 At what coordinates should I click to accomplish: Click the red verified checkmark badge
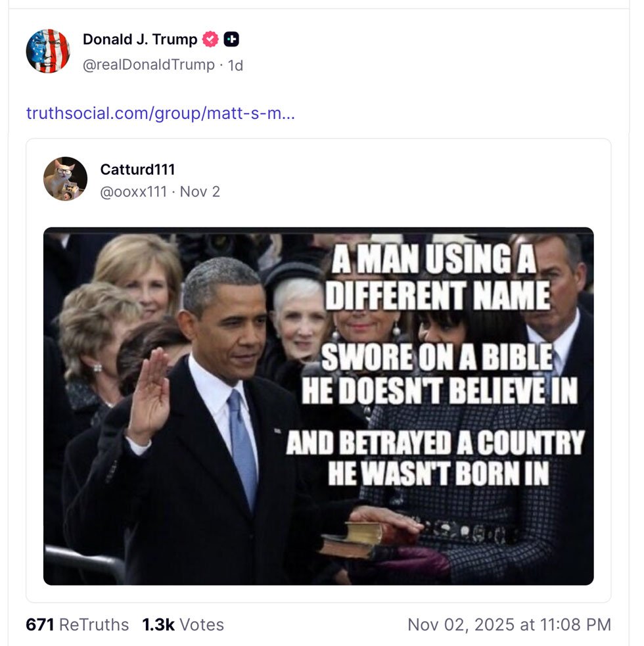pyautogui.click(x=210, y=39)
